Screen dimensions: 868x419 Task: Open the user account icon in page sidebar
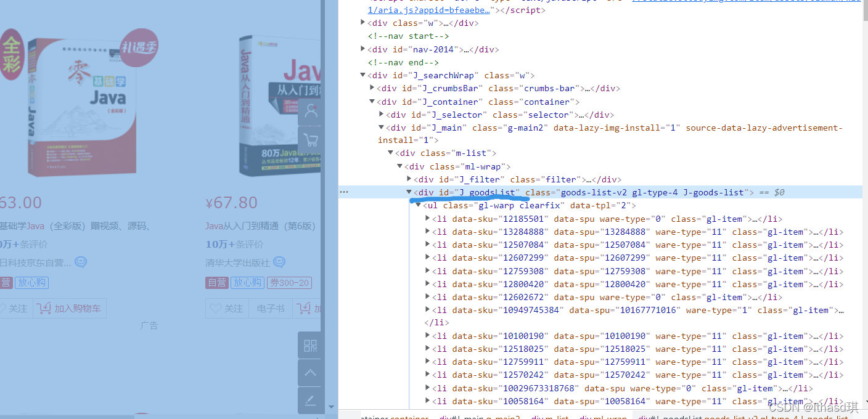point(311,112)
